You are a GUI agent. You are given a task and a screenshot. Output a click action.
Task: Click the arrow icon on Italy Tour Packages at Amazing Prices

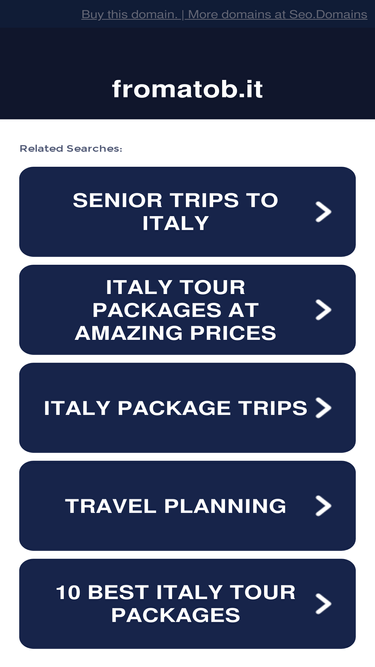point(323,310)
